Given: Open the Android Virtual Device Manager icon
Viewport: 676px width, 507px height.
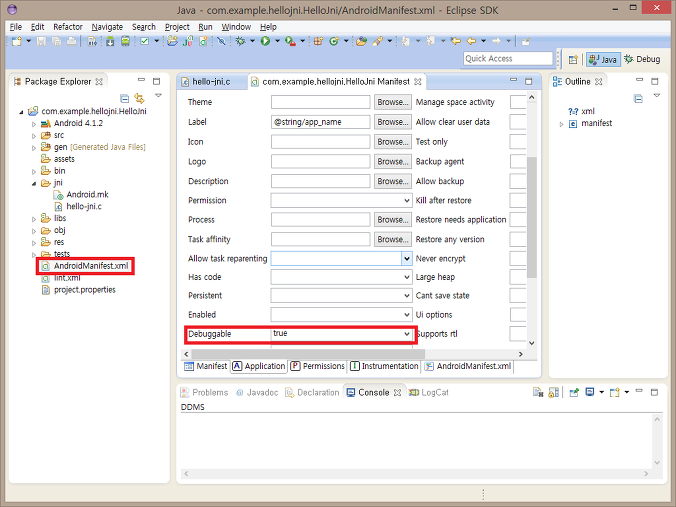Looking at the screenshot, I should coord(125,41).
